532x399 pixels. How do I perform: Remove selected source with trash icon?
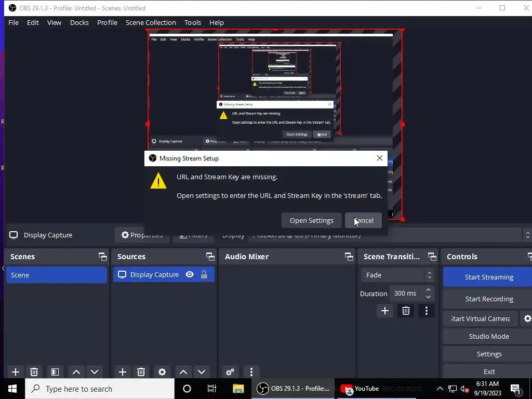click(x=141, y=372)
